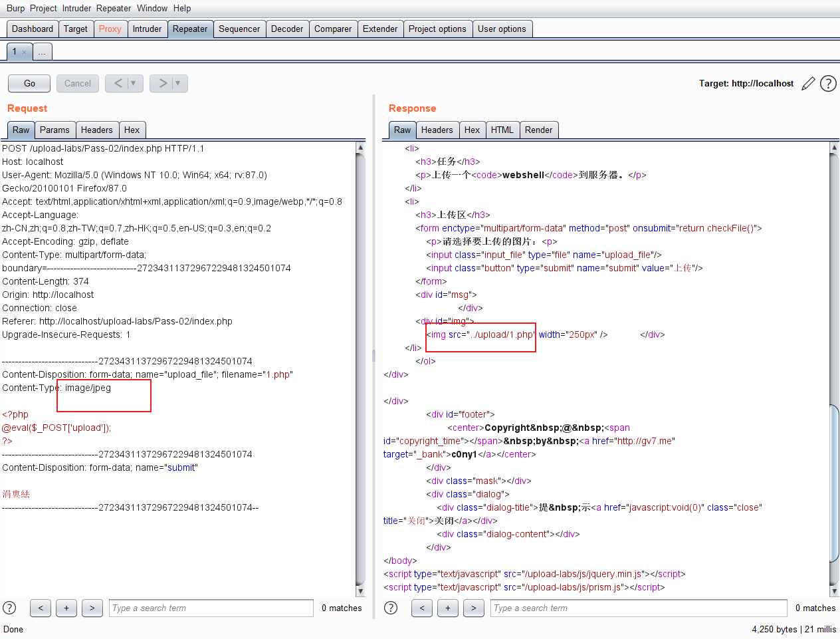The image size is (840, 639).
Task: Click plus options button in Request search
Action: tap(66, 608)
